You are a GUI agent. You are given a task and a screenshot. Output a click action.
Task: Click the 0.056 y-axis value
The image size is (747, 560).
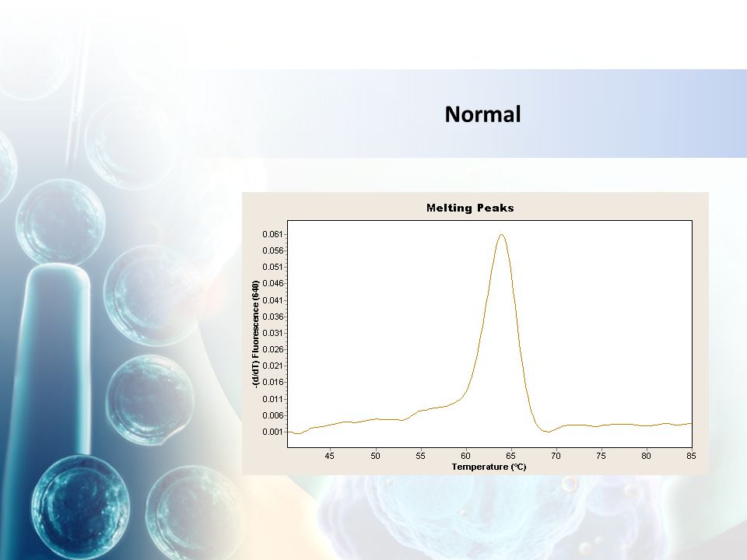272,250
